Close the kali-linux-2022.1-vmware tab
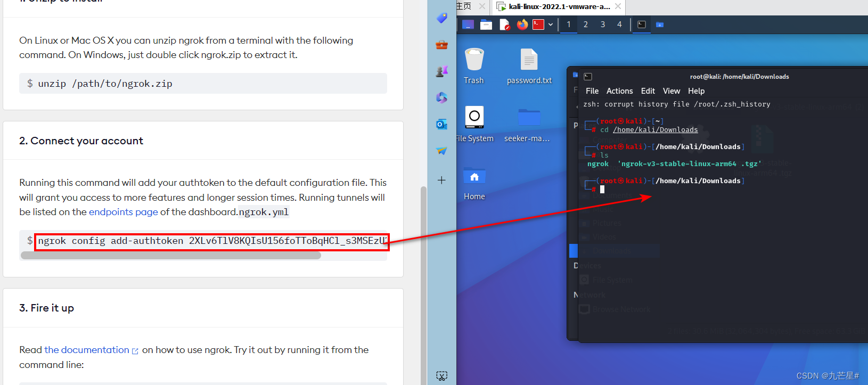868x385 pixels. pos(618,6)
